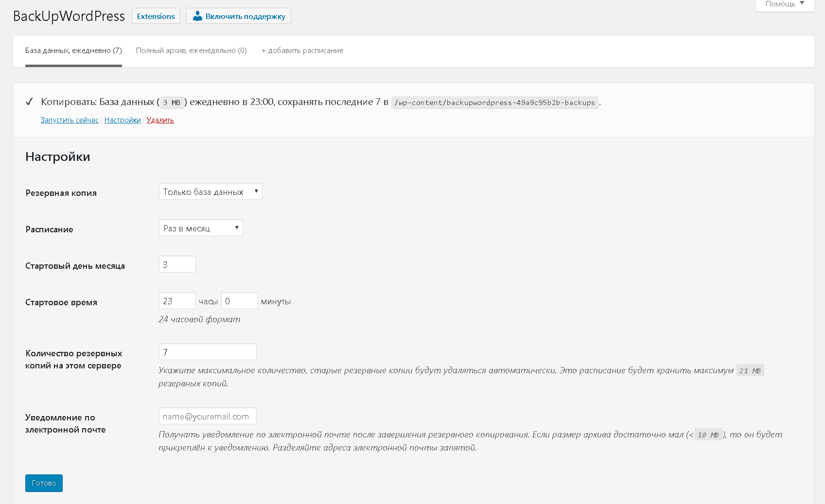Click the Уведомление по электронной почте label

pyautogui.click(x=66, y=423)
